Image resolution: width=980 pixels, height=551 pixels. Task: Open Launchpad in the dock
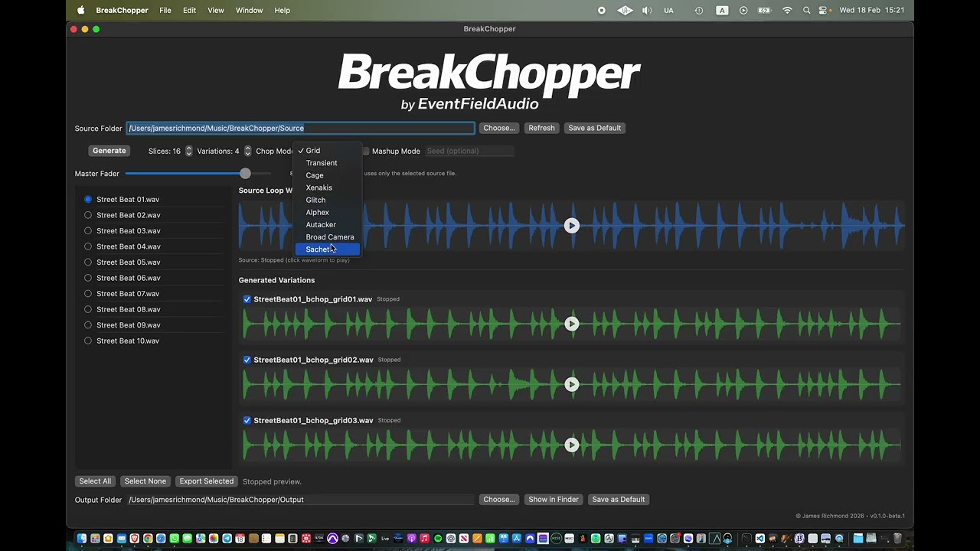point(95,539)
